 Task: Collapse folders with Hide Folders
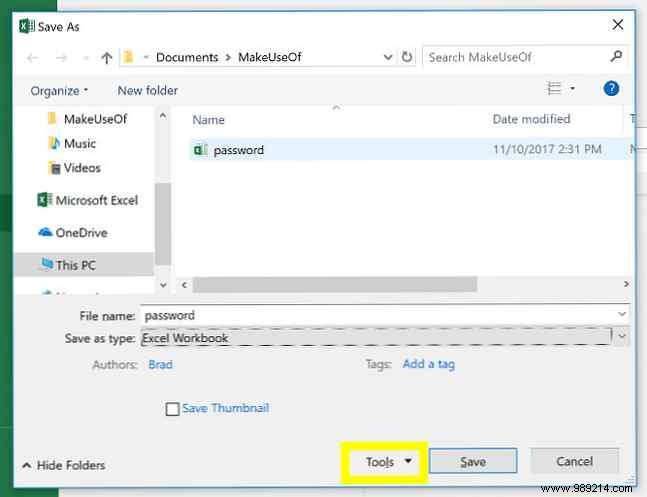coord(64,465)
